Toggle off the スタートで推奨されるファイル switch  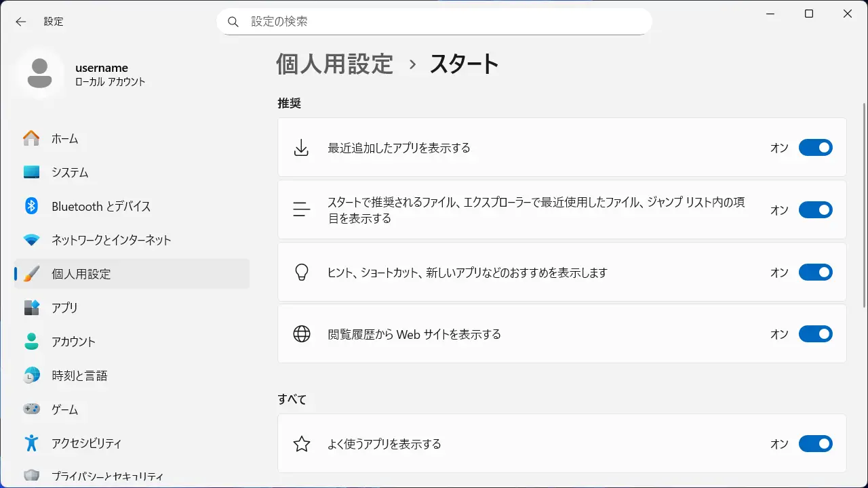(815, 210)
